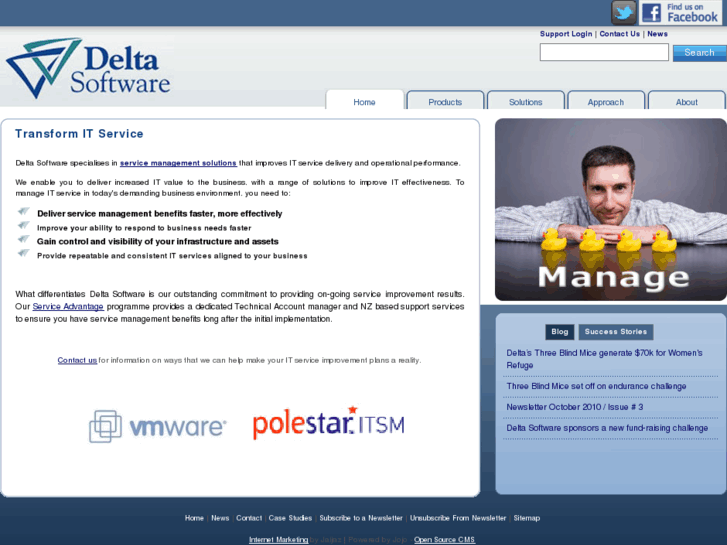
Task: Click the Delta Software logo
Action: [x=88, y=68]
